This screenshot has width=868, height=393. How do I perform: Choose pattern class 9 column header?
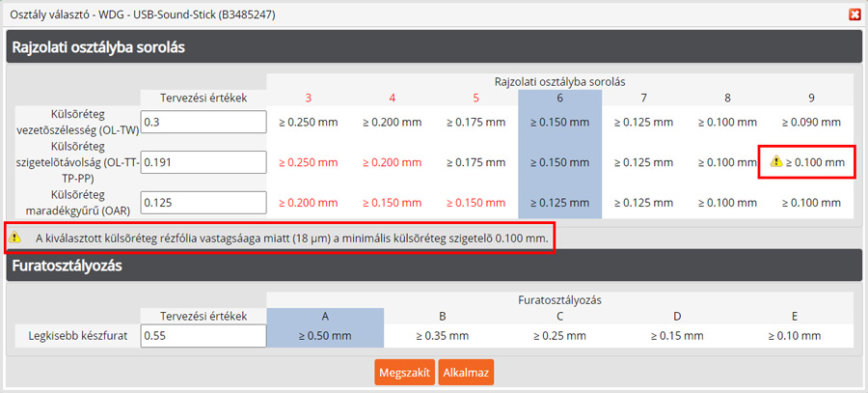[811, 98]
